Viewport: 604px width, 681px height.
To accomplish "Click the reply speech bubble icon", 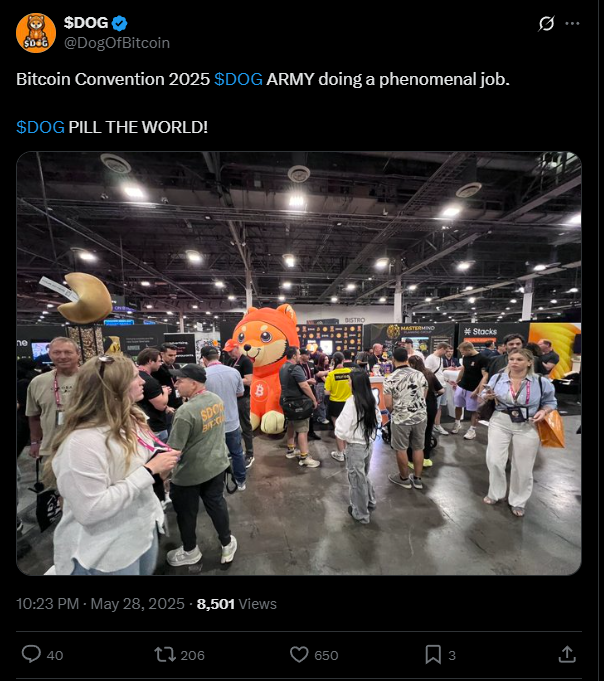I will (x=31, y=655).
